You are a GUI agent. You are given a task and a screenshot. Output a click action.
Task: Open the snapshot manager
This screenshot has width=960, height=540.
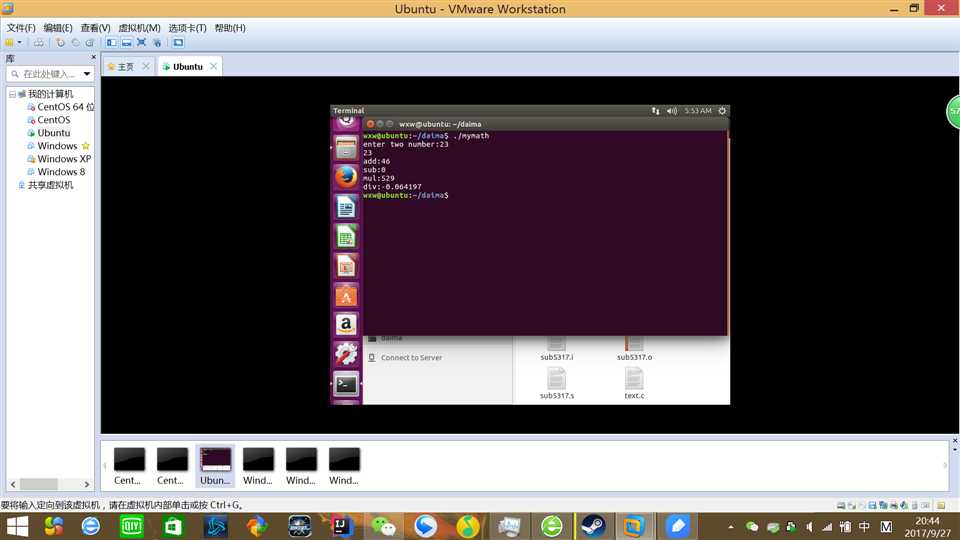(90, 43)
